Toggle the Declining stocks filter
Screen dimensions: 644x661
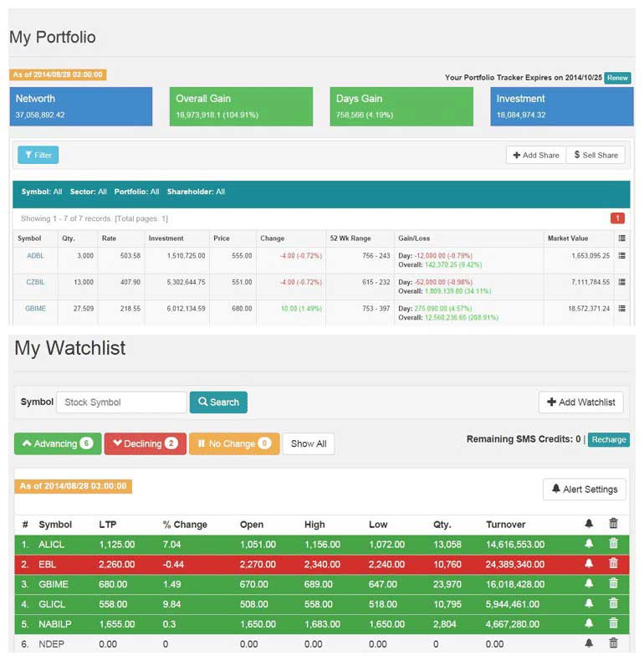coord(145,443)
